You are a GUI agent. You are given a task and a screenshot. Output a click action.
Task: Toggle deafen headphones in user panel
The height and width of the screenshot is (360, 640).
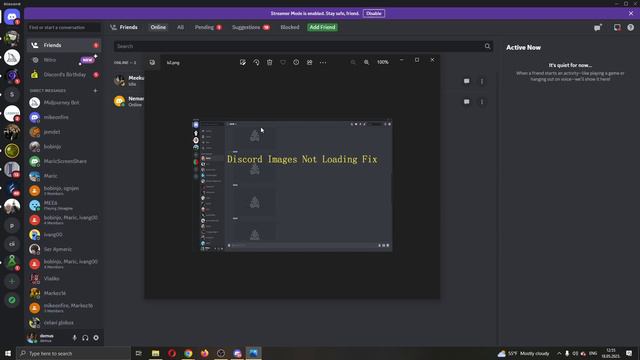[x=85, y=338]
